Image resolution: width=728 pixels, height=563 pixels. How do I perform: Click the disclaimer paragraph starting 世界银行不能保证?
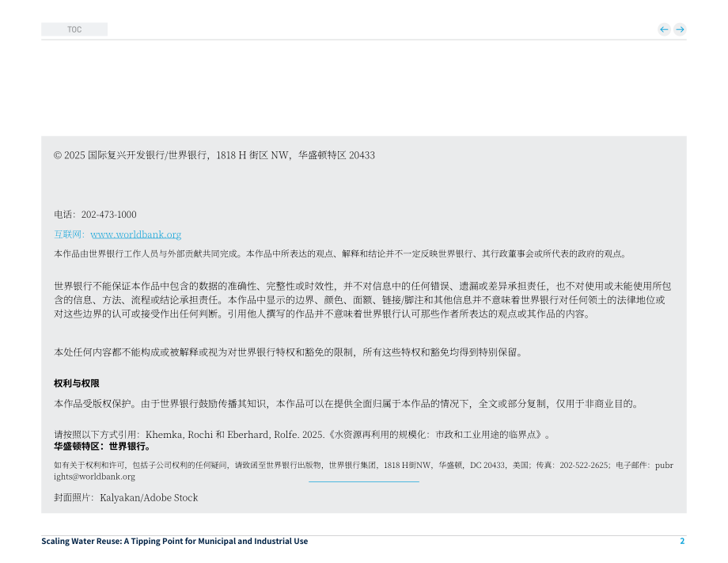pos(363,300)
